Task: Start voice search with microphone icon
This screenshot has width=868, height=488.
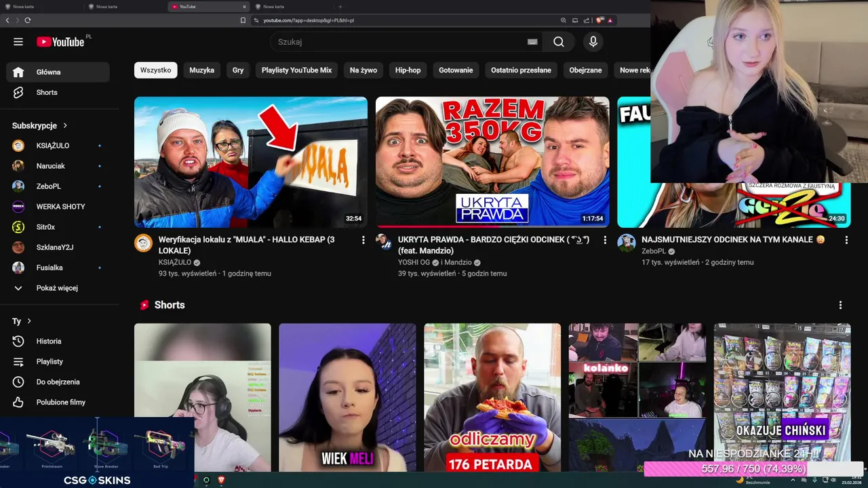Action: 593,42
